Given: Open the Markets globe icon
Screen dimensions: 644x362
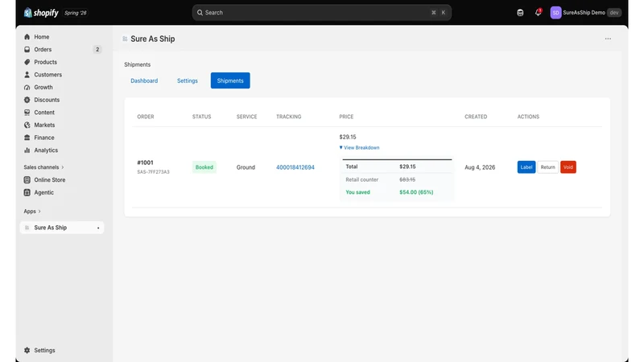Looking at the screenshot, I should (27, 125).
